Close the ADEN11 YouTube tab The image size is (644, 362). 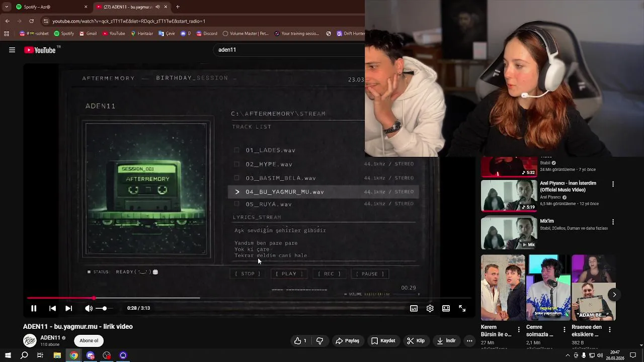tap(166, 7)
